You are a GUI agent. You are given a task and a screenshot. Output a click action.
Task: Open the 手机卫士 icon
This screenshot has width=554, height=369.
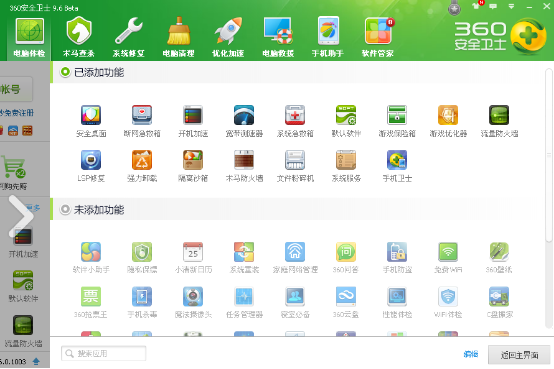tap(397, 160)
